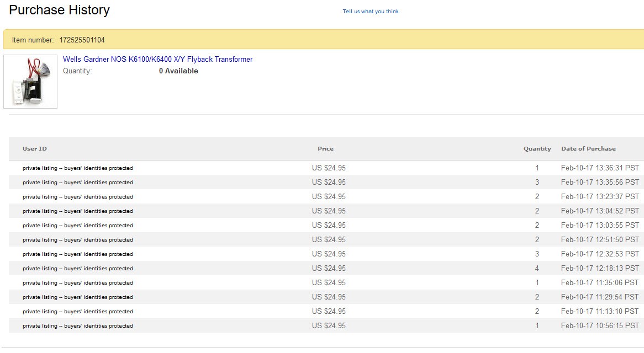Click the purchase date Feb-10-17 13:23:37 PST
Screen dimensions: 644x353
(600, 197)
